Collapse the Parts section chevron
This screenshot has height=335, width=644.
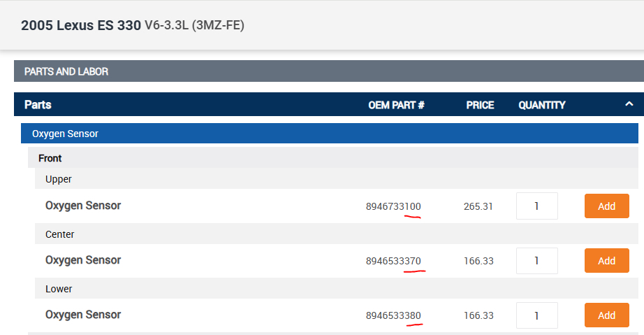[629, 105]
